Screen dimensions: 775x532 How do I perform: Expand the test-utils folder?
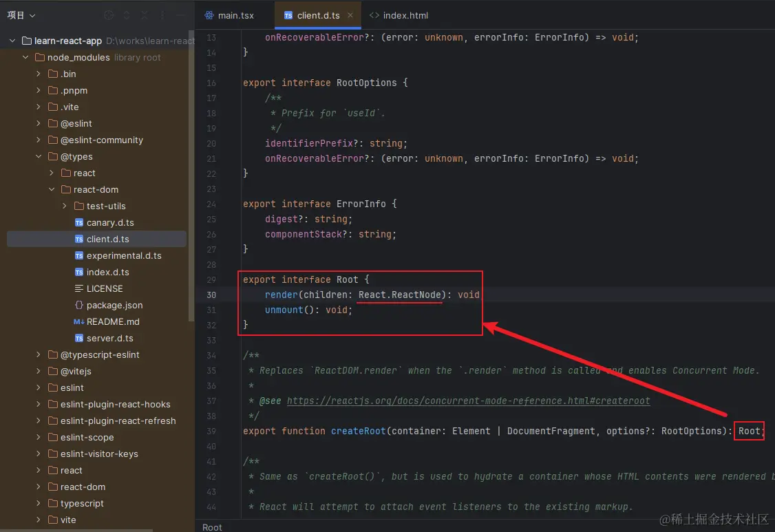pyautogui.click(x=64, y=206)
